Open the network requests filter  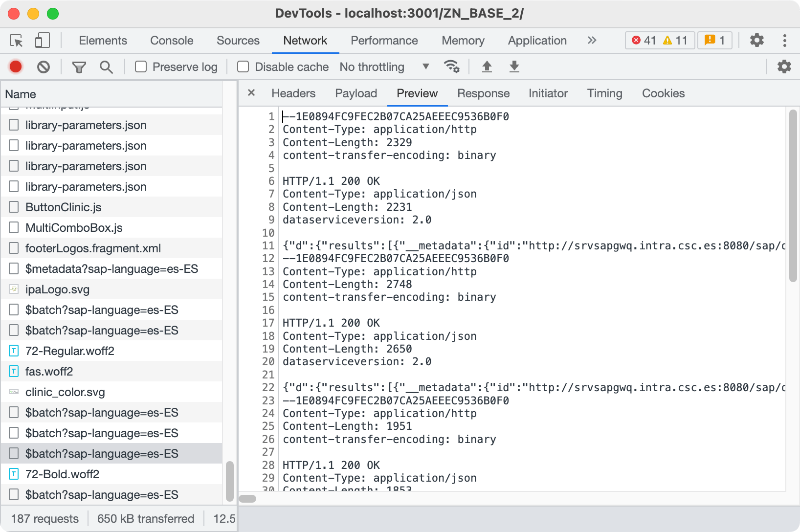pyautogui.click(x=79, y=66)
